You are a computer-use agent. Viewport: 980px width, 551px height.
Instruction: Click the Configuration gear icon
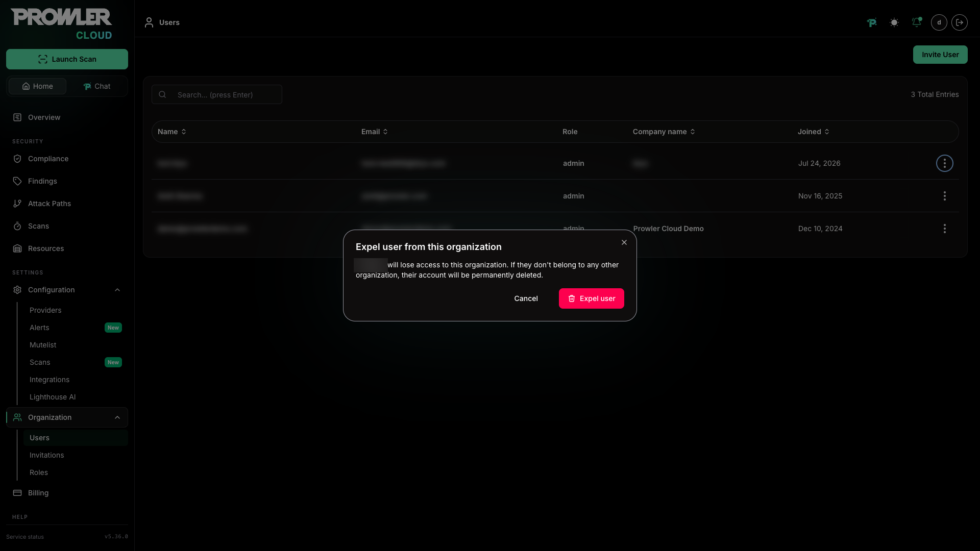(x=17, y=290)
